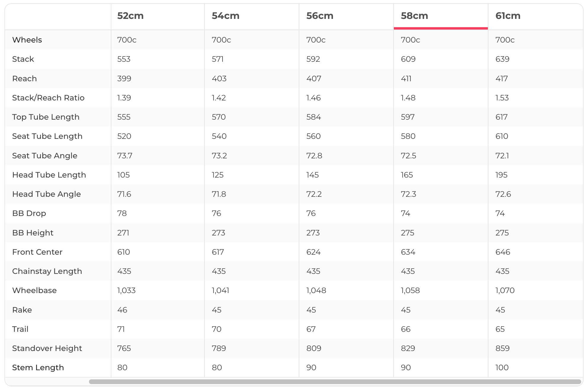
Task: Select the 56cm size column header
Action: [x=320, y=16]
